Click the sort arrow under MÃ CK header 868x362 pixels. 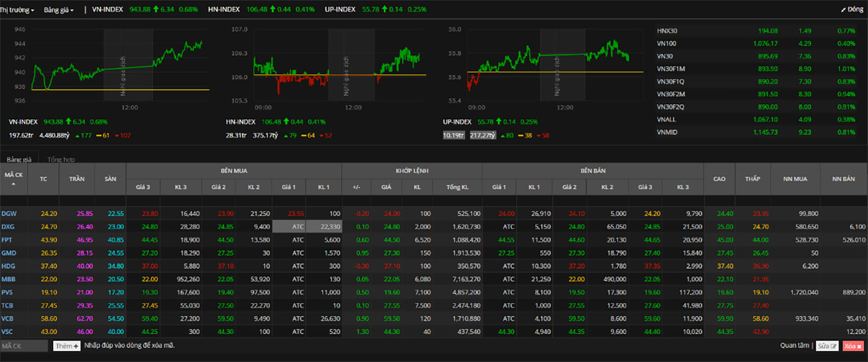coord(13,184)
